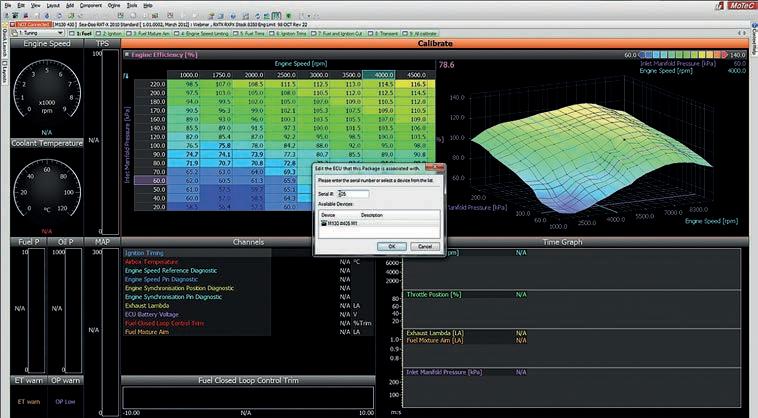The width and height of the screenshot is (758, 418).
Task: Click the MoTeC logo in the top-right corner
Action: pyautogui.click(x=742, y=5)
